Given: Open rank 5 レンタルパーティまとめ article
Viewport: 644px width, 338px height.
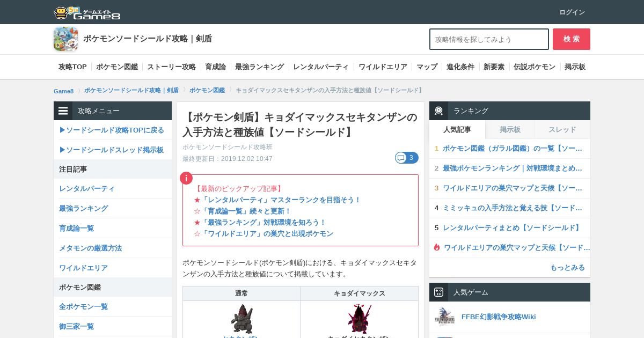Looking at the screenshot, I should tap(513, 228).
